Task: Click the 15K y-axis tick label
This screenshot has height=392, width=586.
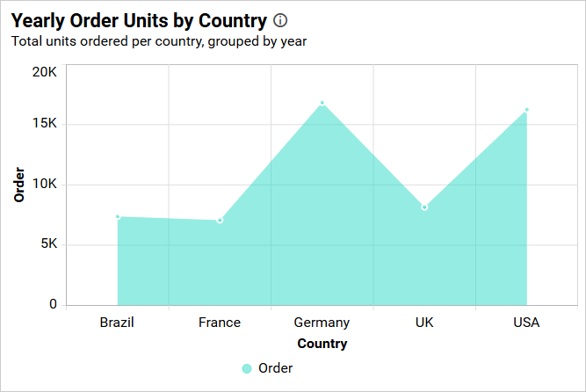Action: coord(44,124)
